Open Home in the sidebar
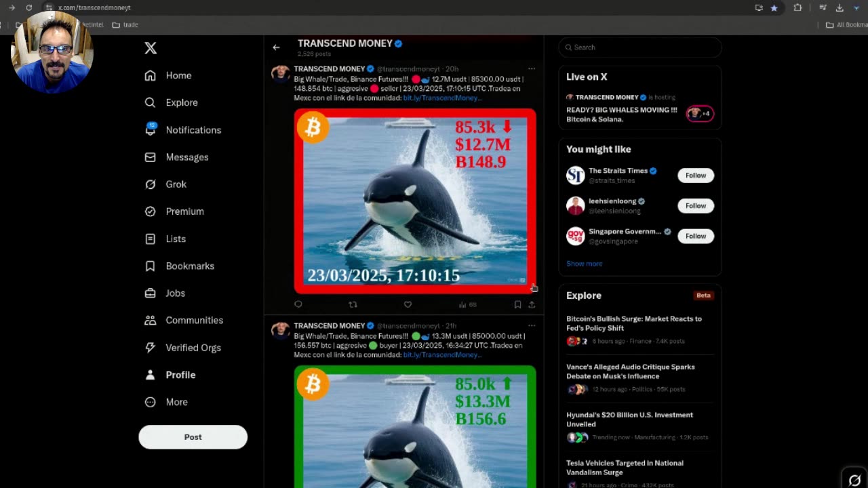The height and width of the screenshot is (488, 868). pyautogui.click(x=169, y=75)
